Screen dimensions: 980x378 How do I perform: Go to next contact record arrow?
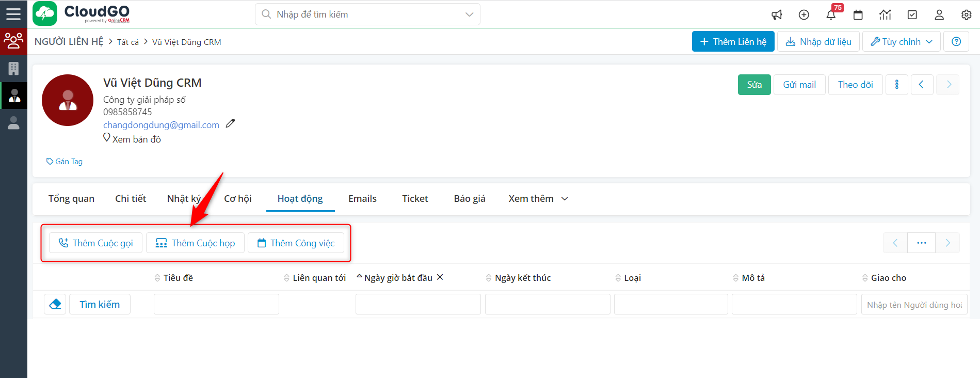coord(949,85)
